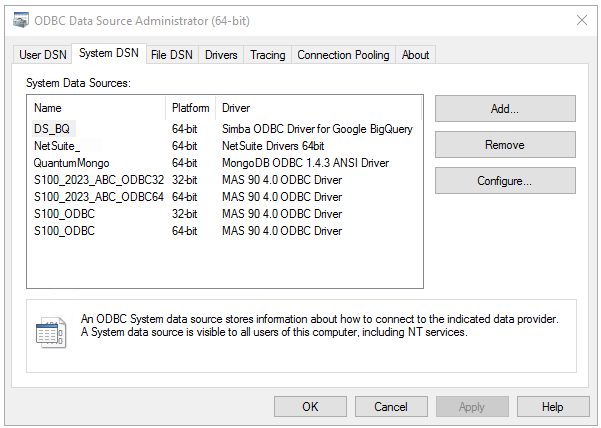Open Help from the bottom button
Screen dimensions: 601x428
(552, 407)
